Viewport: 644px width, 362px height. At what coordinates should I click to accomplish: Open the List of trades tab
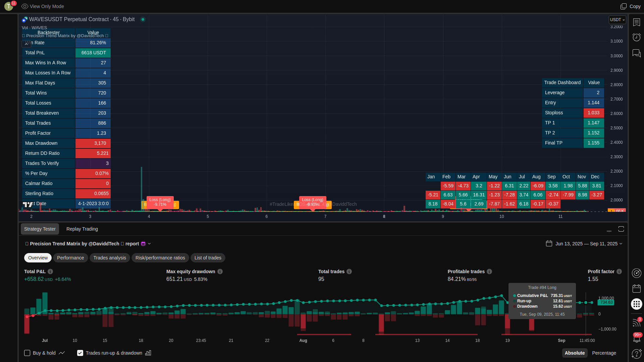click(208, 258)
